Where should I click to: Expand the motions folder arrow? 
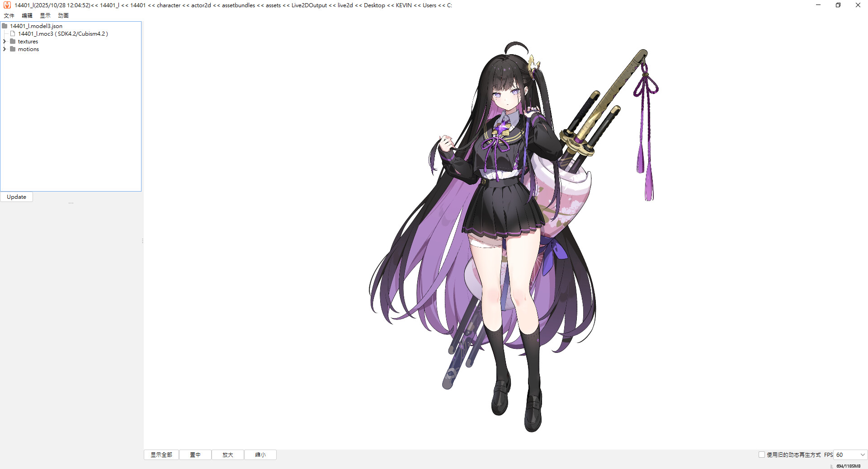pos(5,49)
